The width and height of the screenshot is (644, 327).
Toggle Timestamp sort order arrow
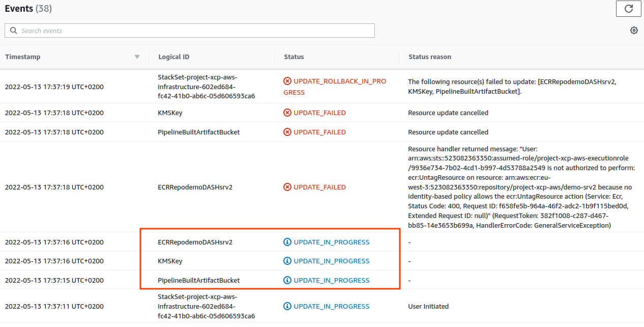137,57
